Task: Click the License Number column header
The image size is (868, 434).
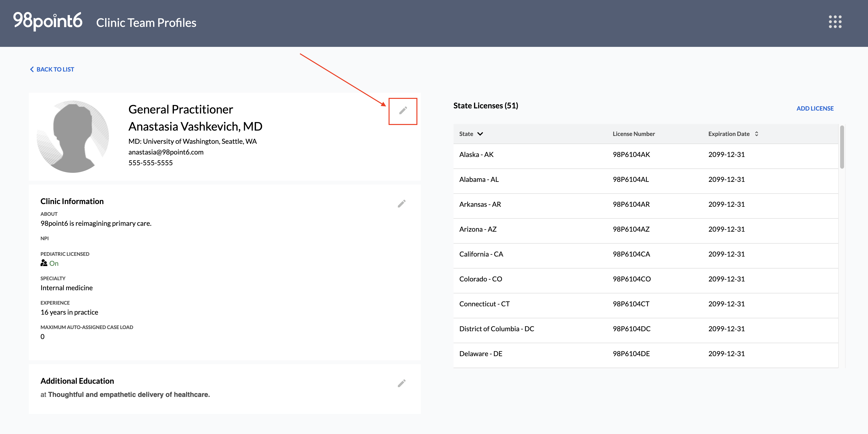Action: click(x=634, y=134)
